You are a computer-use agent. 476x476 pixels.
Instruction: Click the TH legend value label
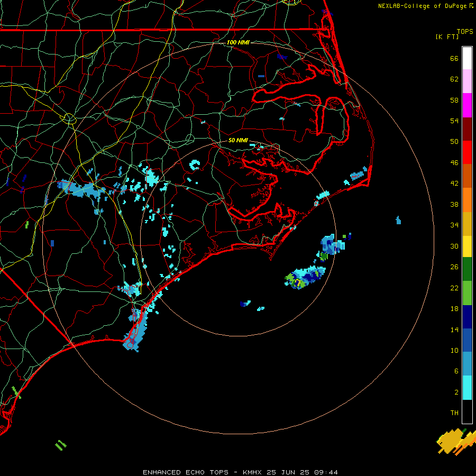tap(454, 413)
